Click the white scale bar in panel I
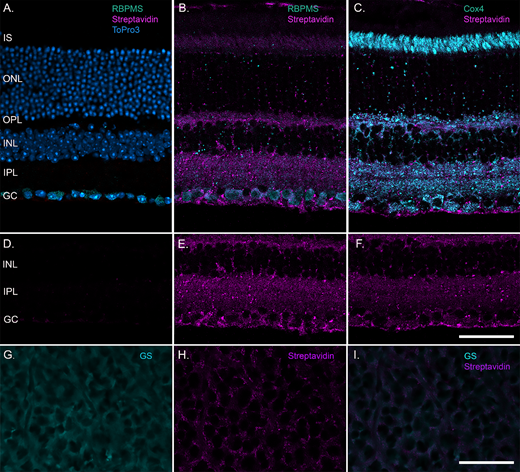520x472 pixels. (x=486, y=462)
